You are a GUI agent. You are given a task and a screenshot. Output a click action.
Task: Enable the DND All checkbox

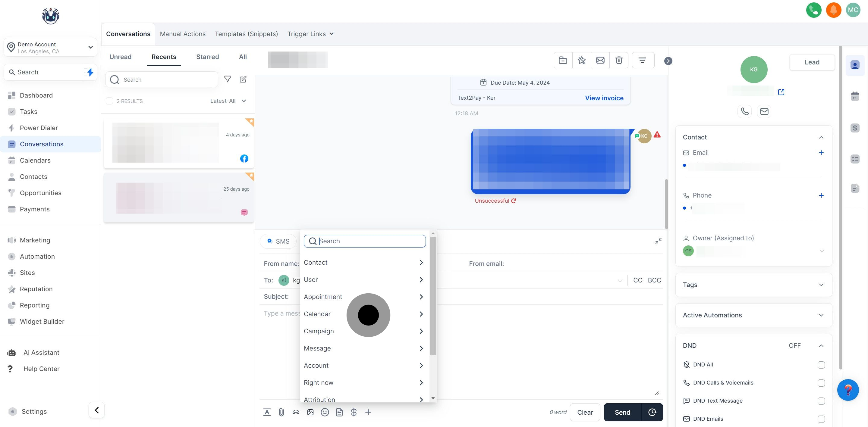821,365
